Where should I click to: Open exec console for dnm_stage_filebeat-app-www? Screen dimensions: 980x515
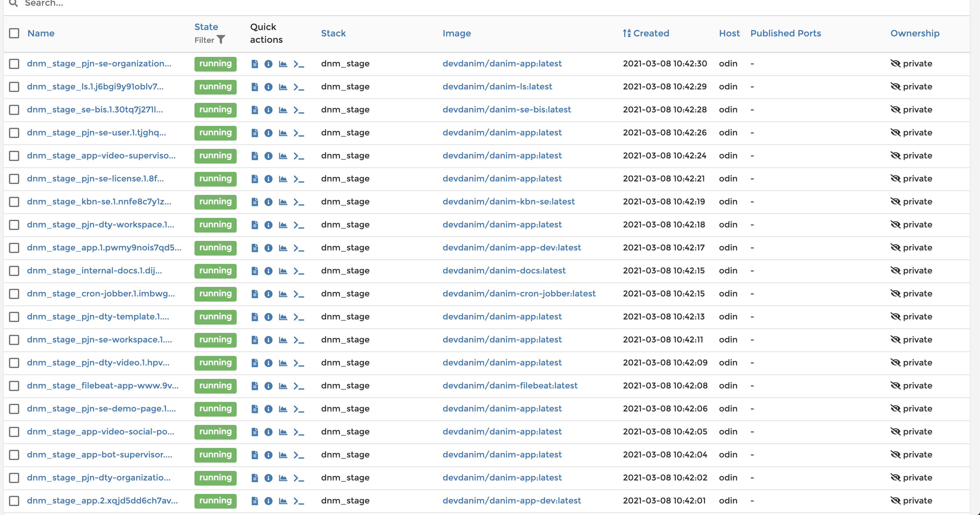(298, 385)
